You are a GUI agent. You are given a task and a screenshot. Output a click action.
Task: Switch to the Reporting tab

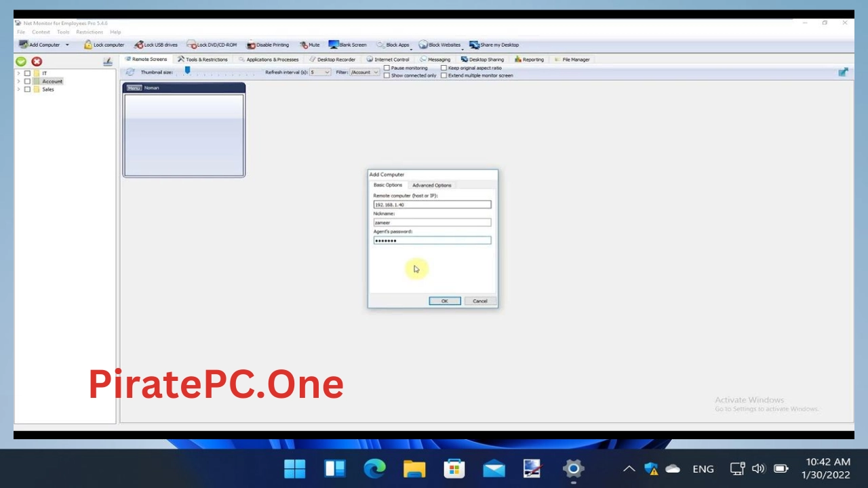pos(529,59)
